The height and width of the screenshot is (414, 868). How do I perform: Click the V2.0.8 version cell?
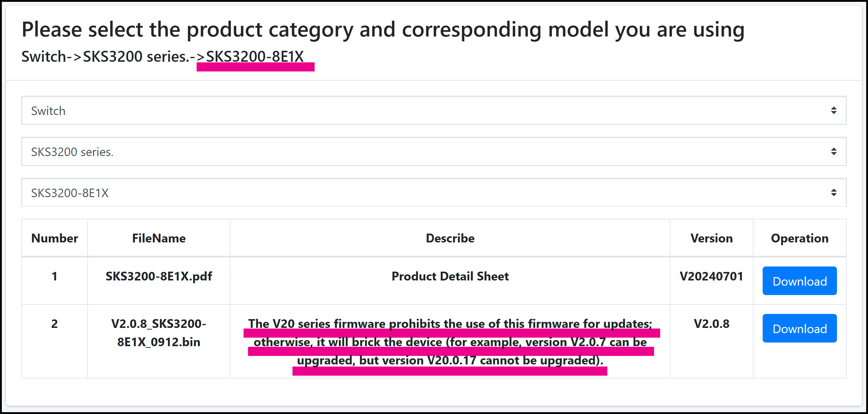pos(711,324)
